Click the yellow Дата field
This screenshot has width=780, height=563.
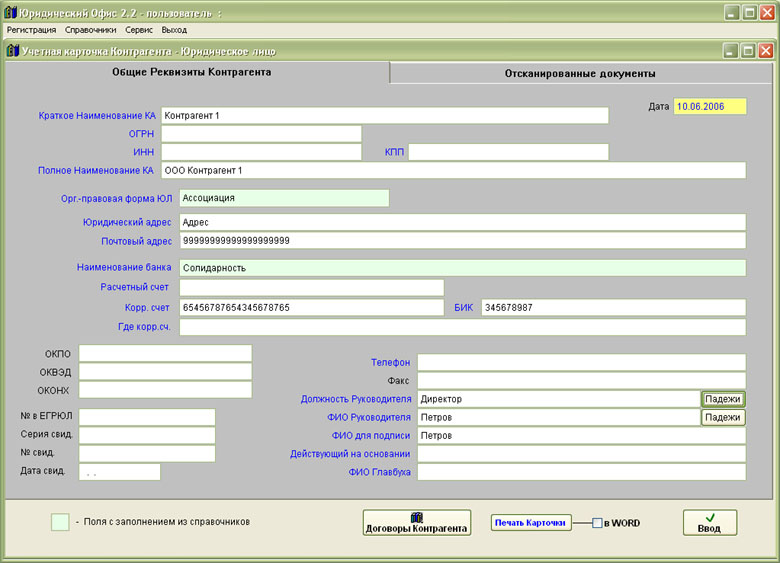point(709,106)
